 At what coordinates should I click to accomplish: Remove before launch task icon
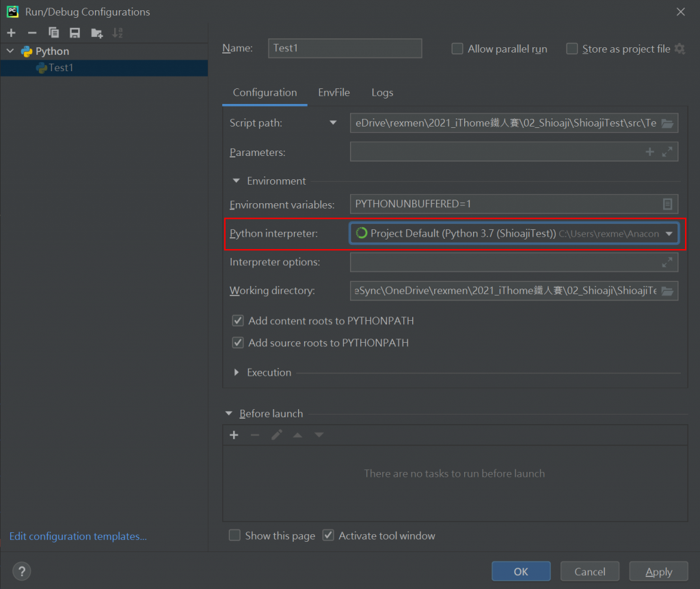point(255,435)
